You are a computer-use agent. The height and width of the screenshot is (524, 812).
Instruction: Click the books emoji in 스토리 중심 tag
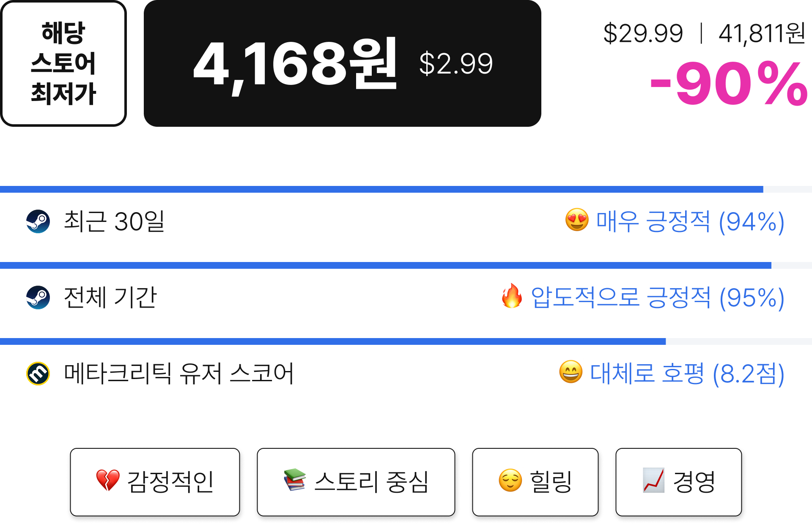point(295,480)
